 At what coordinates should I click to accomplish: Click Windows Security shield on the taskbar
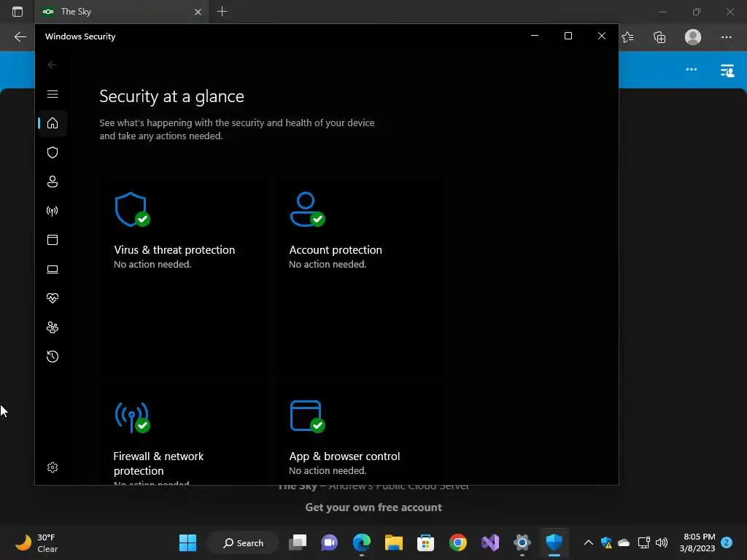(x=554, y=542)
